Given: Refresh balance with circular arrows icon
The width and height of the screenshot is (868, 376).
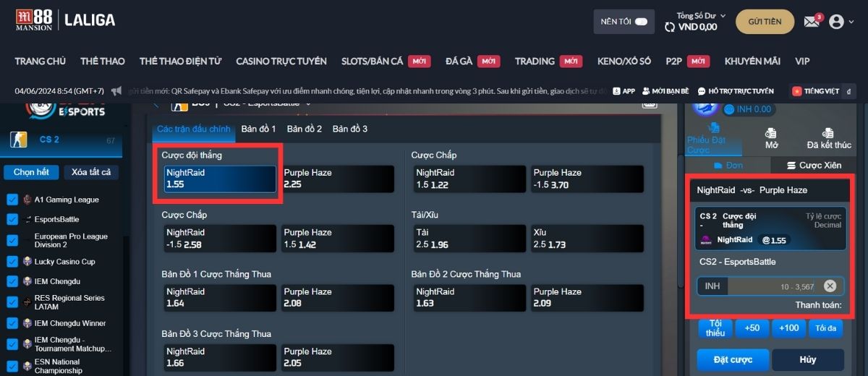Looking at the screenshot, I should pos(670,27).
